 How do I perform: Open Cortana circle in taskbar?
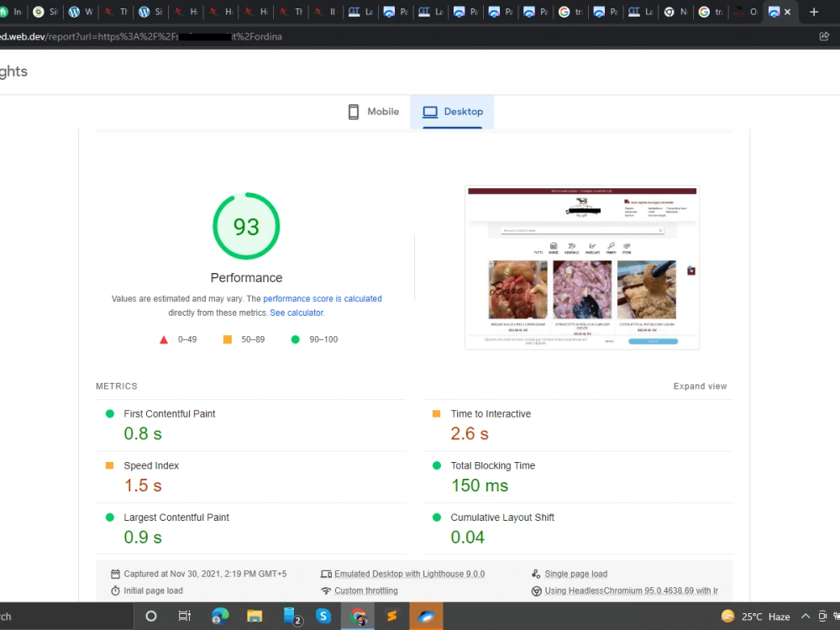click(151, 616)
